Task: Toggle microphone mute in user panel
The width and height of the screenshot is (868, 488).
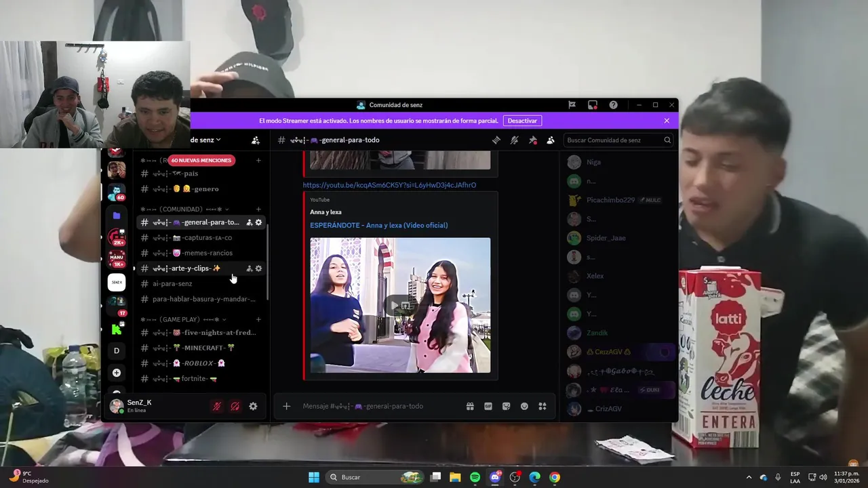Action: pyautogui.click(x=217, y=407)
